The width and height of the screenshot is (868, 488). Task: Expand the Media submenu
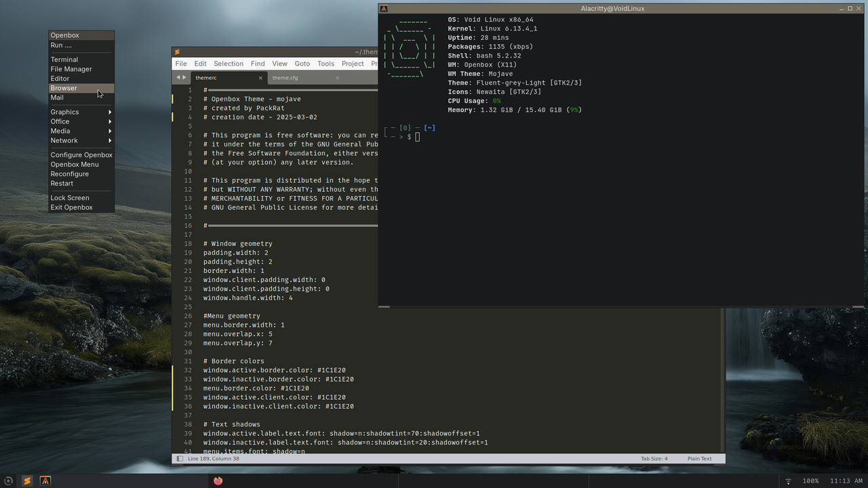point(81,131)
